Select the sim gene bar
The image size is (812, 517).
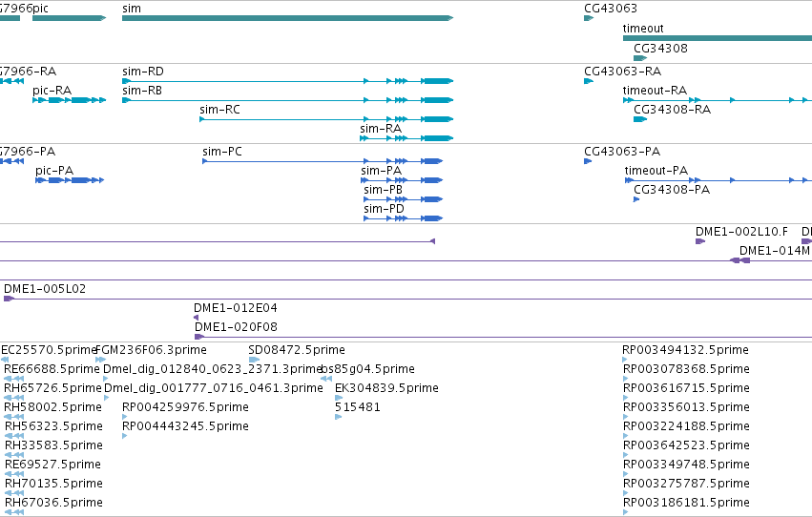coord(287,18)
